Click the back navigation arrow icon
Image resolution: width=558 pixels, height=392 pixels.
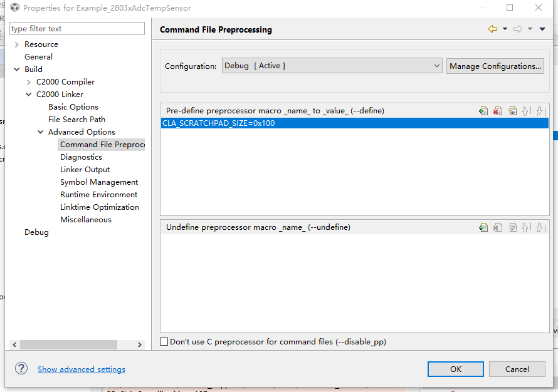coord(493,29)
